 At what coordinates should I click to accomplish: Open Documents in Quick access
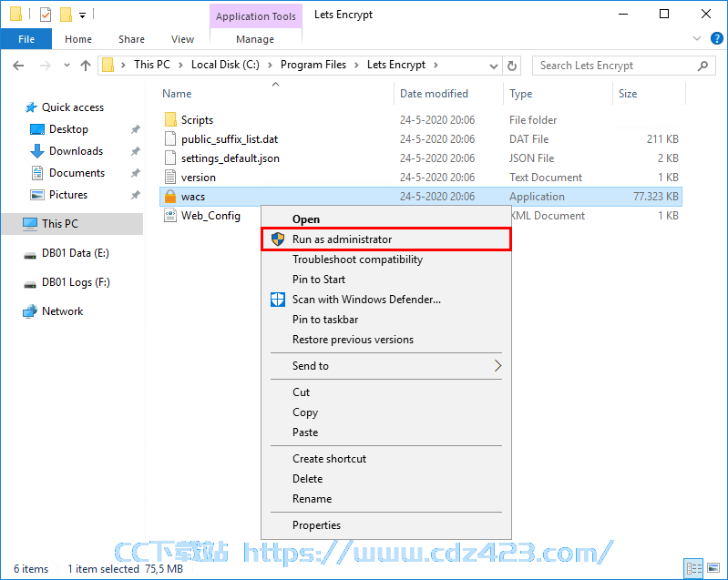pos(77,173)
